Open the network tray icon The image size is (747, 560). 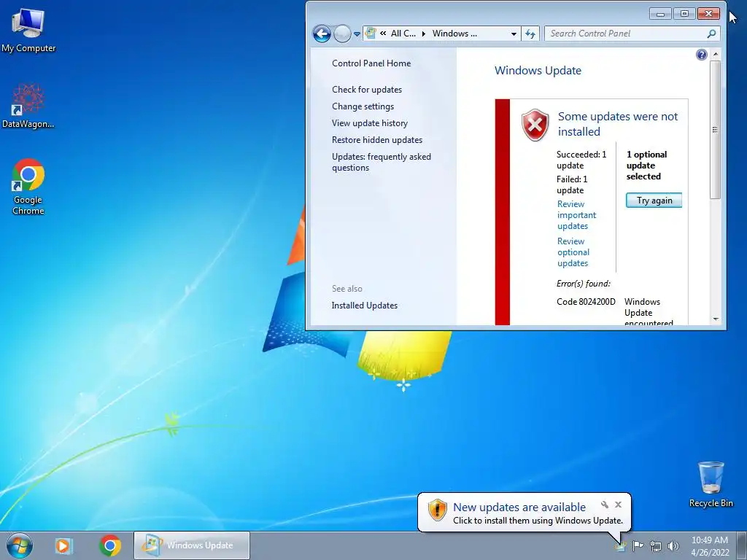(656, 545)
